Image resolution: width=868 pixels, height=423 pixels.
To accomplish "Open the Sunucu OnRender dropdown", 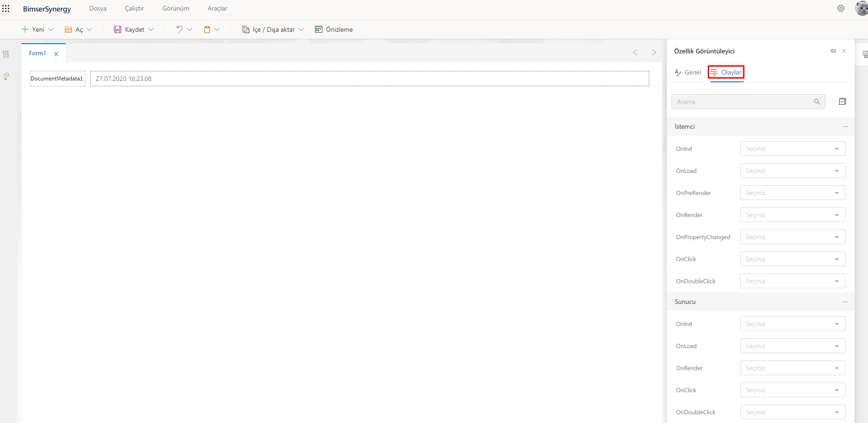I will coord(793,368).
